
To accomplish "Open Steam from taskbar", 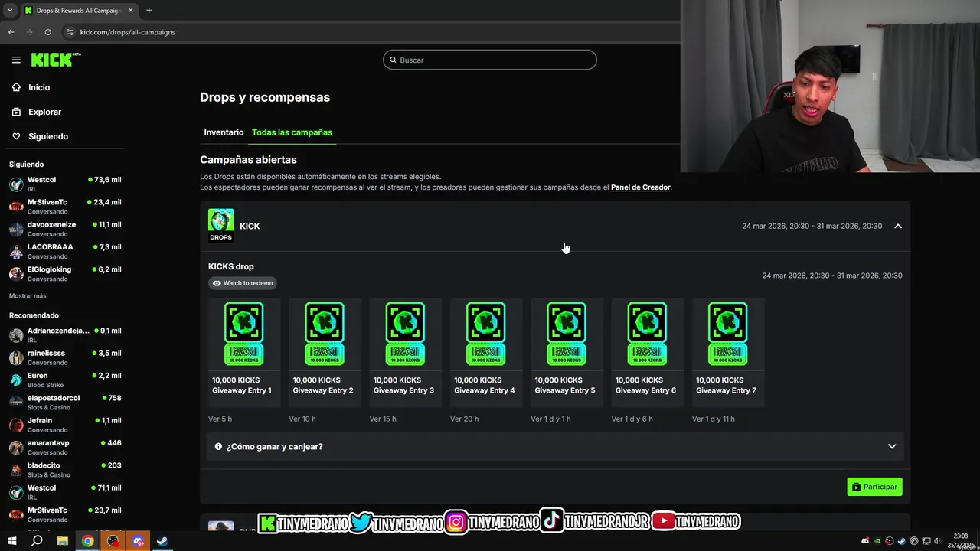I will tap(163, 541).
